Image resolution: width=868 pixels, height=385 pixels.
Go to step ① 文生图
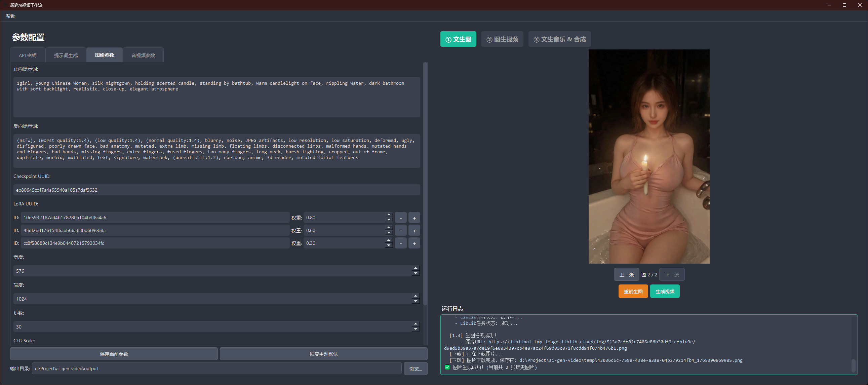pos(458,39)
